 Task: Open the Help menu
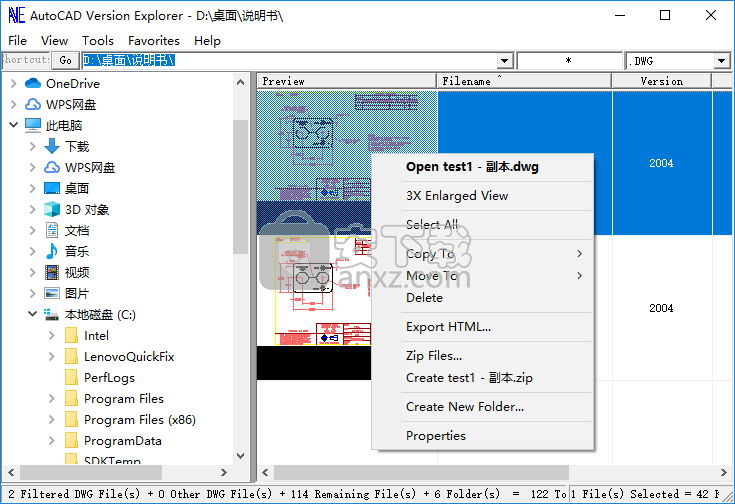tap(207, 41)
